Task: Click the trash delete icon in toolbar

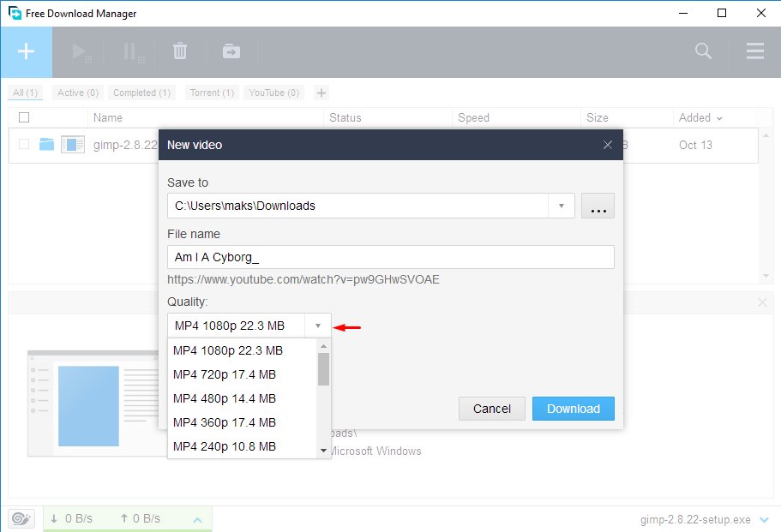Action: (180, 51)
